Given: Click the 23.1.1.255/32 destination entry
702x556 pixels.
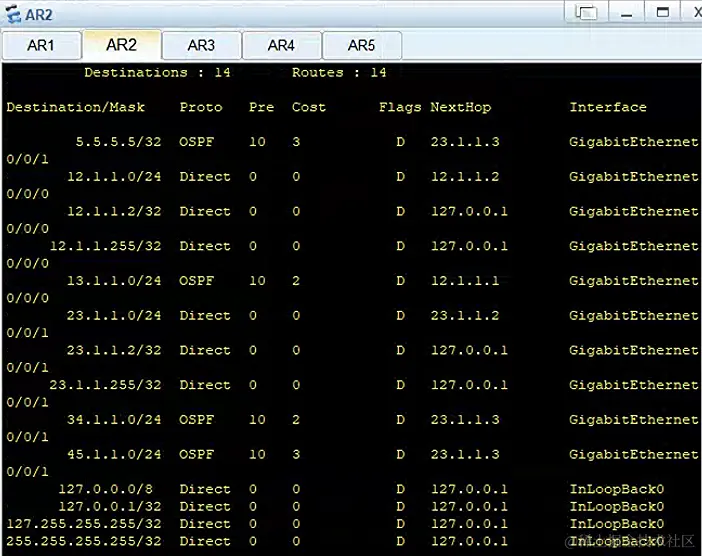Looking at the screenshot, I should pyautogui.click(x=106, y=385).
